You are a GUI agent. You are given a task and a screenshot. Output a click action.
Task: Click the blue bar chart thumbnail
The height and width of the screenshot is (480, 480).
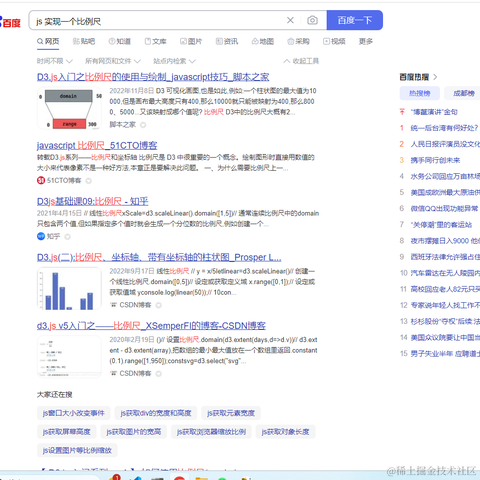[x=69, y=289]
